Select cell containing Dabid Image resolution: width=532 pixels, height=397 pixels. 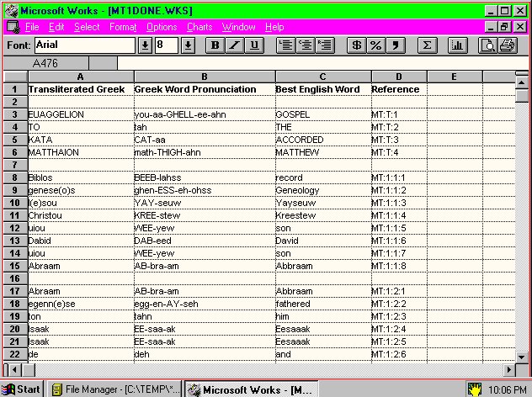[81, 241]
